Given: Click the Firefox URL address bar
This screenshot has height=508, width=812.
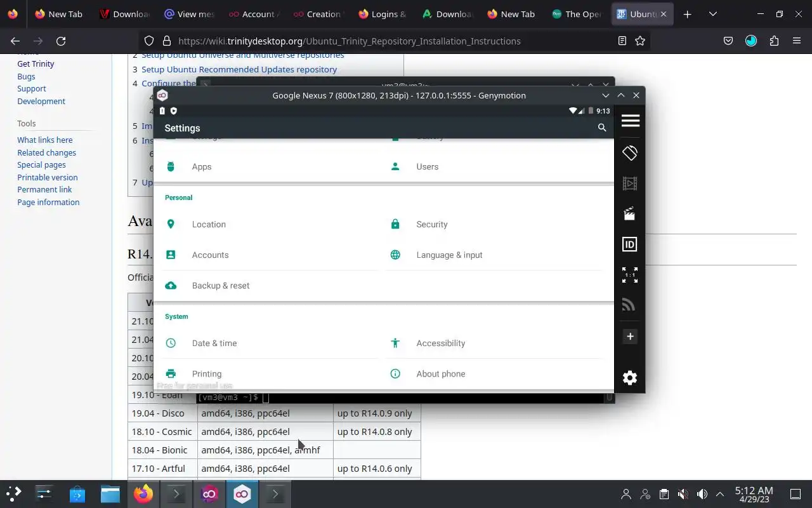Looking at the screenshot, I should point(393,41).
